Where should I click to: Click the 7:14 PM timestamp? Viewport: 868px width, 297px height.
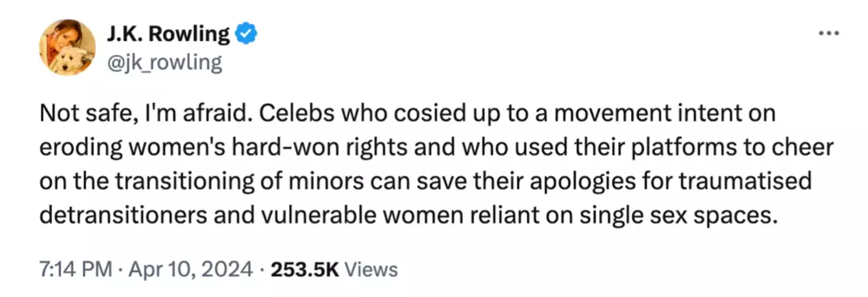point(75,269)
